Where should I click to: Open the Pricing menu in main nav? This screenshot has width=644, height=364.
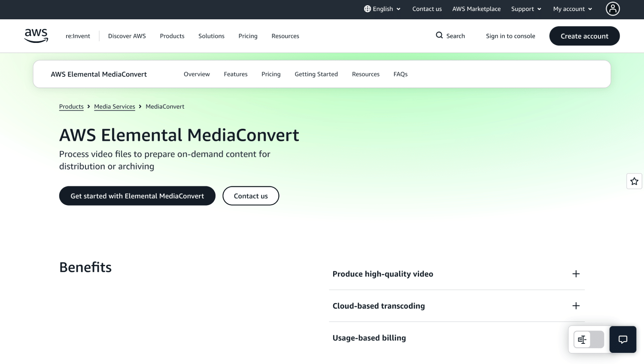pos(248,36)
